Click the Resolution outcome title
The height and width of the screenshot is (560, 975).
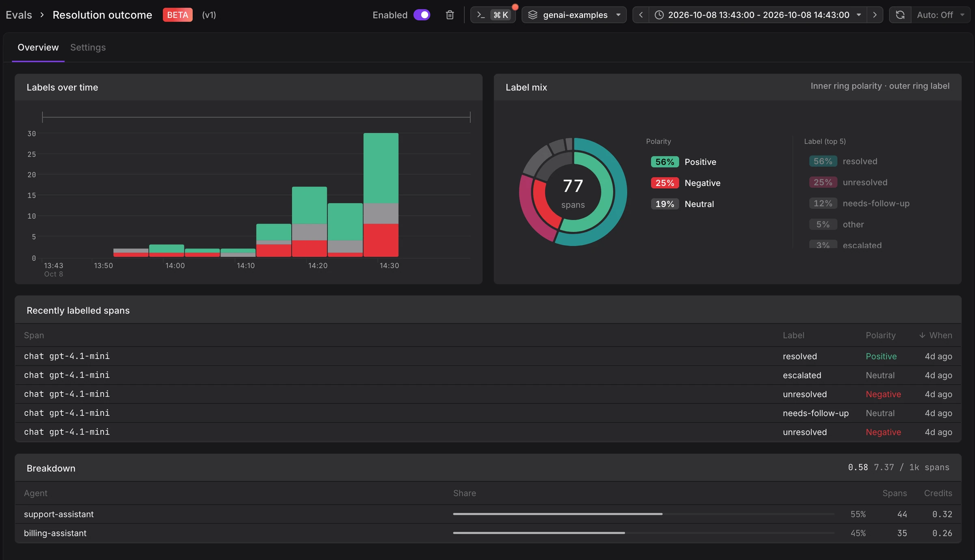[102, 15]
